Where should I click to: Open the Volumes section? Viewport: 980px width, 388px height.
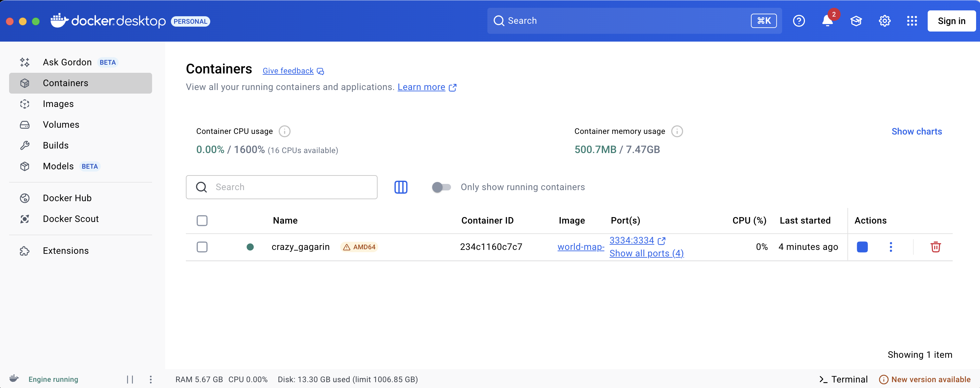coord(61,124)
